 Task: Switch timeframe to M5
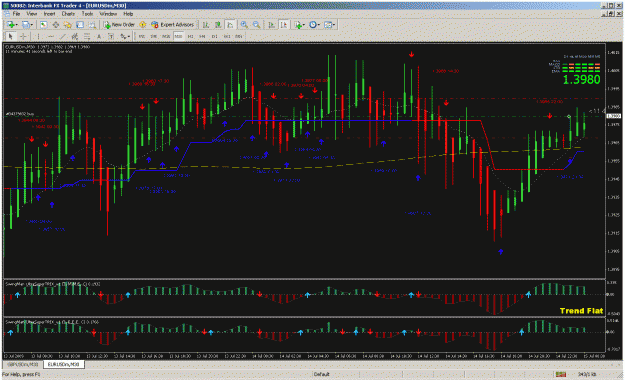[153, 36]
